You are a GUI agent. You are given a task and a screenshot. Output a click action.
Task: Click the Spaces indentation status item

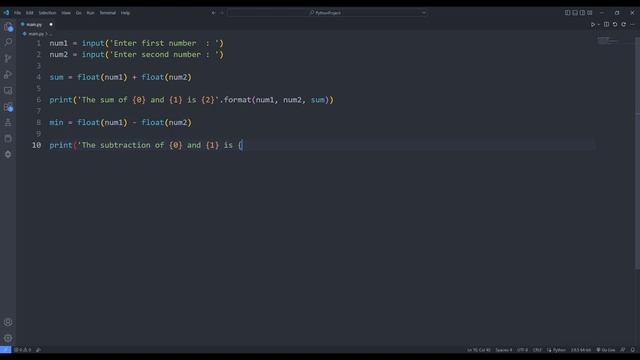tap(504, 350)
